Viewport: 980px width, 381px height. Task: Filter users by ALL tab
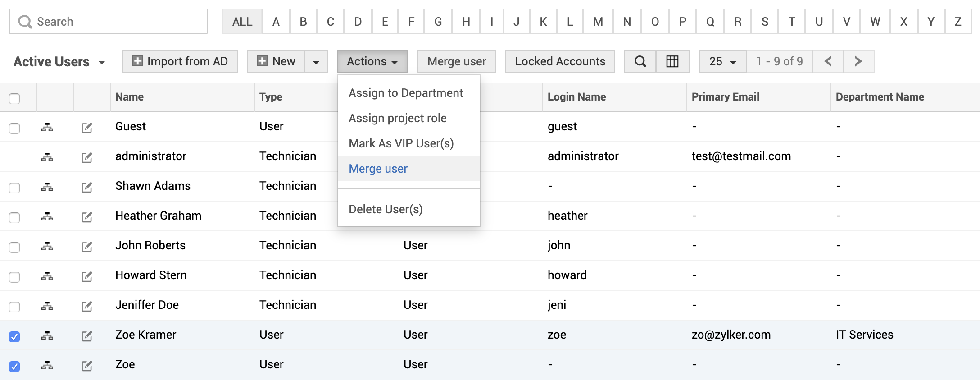242,22
